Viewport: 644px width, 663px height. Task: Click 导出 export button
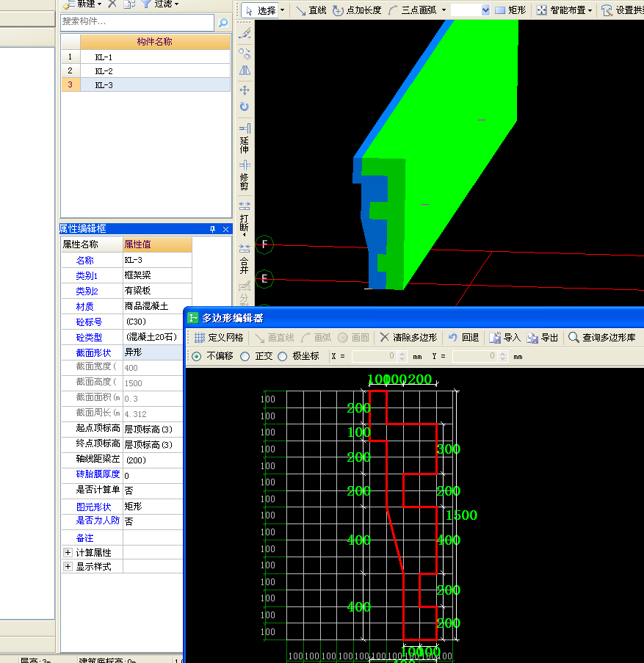[543, 338]
